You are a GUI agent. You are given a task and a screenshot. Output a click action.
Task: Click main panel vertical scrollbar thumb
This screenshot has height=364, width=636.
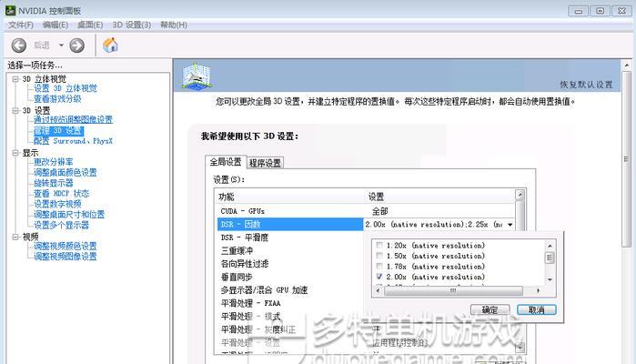click(627, 158)
